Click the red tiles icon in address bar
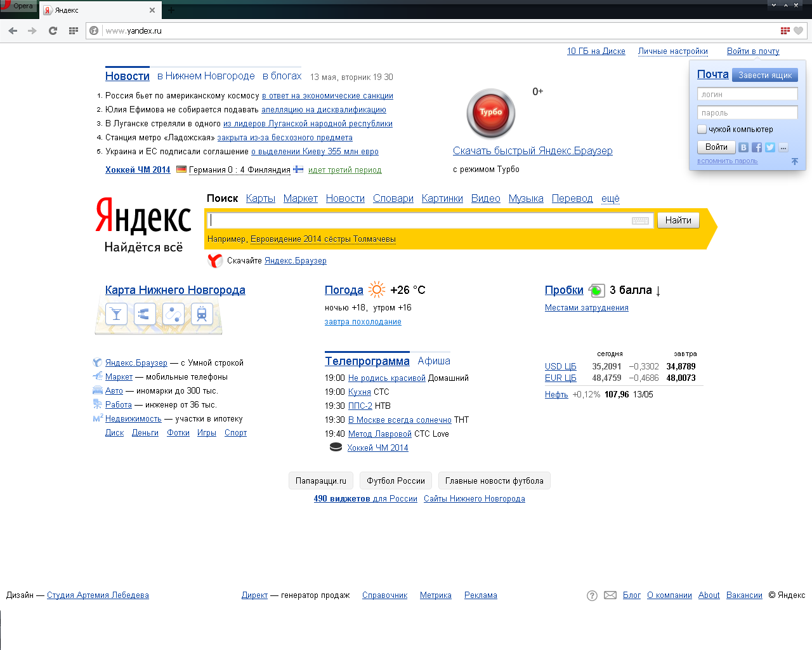Viewport: 812px width, 650px height. click(785, 30)
